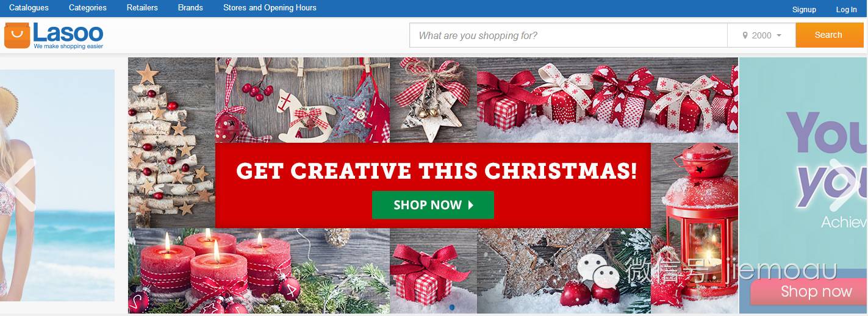Click the Lasoo wordmark logo text
Image resolution: width=868 pixels, height=316 pixels.
pos(68,32)
